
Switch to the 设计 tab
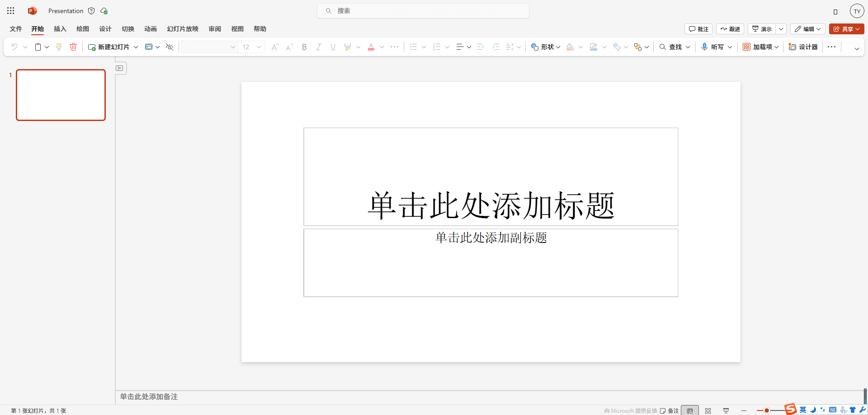(105, 29)
